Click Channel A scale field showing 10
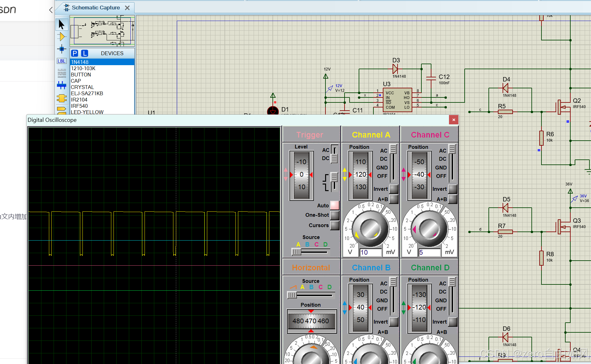 tap(370, 252)
